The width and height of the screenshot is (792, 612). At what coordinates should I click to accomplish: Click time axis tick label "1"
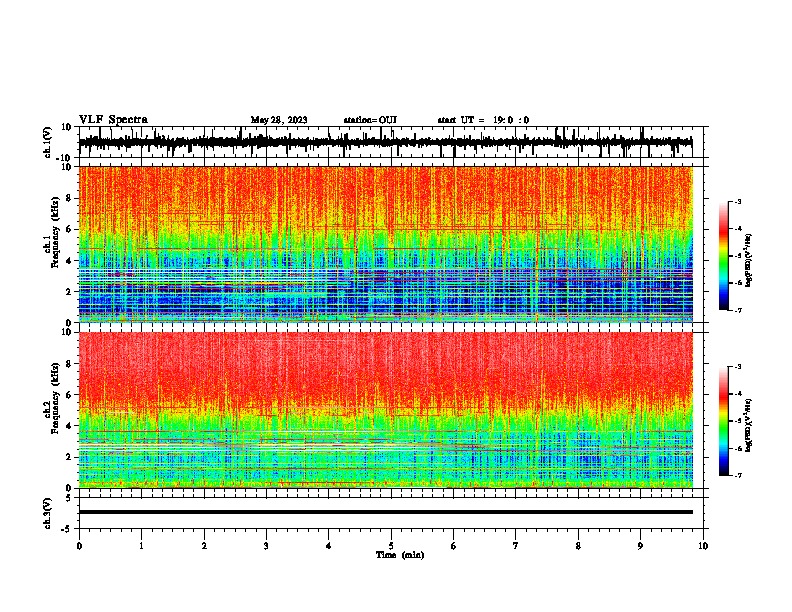[x=141, y=546]
